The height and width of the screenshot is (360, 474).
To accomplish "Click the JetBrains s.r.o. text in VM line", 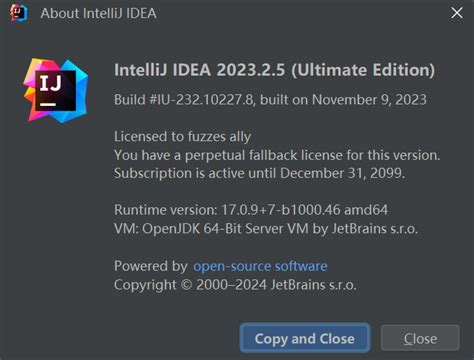I will coord(374,229).
